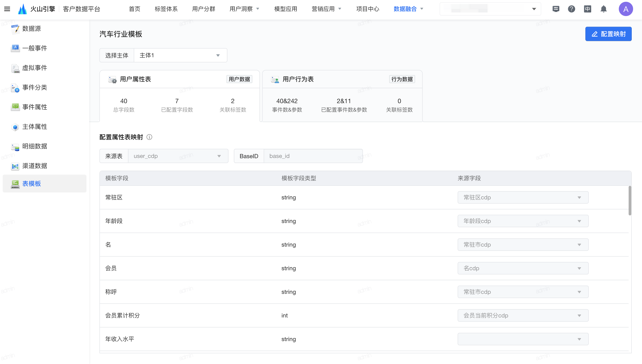Screen dimensions: 642x364
Task: Open source field dropdown for 会员
Action: click(523, 268)
